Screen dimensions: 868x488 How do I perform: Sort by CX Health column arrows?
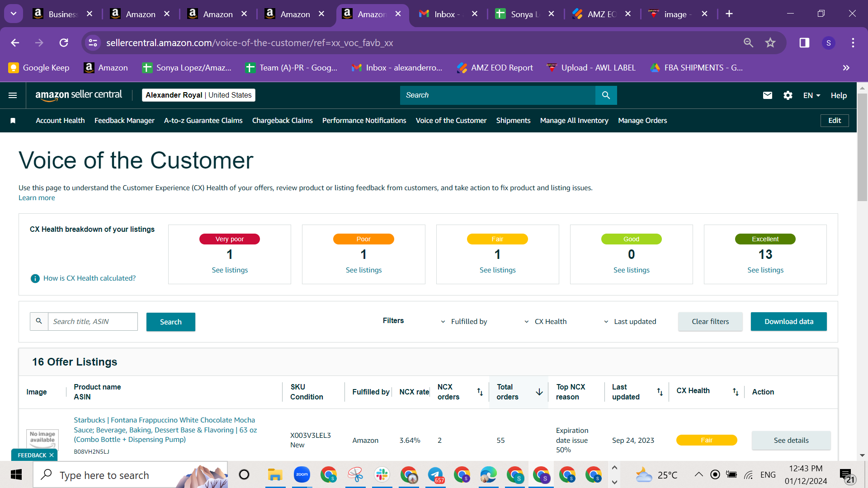click(736, 392)
